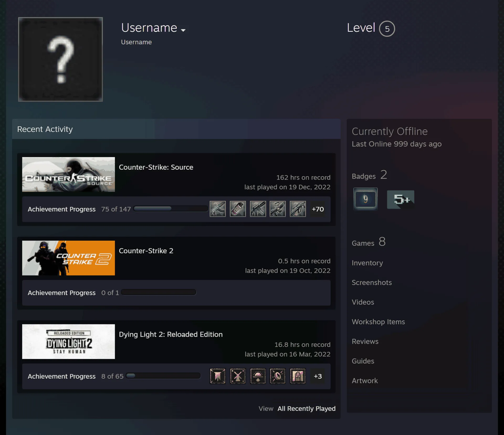Click the fifth Counter-Strike: Source achievement icon
This screenshot has height=435, width=504.
coord(298,209)
